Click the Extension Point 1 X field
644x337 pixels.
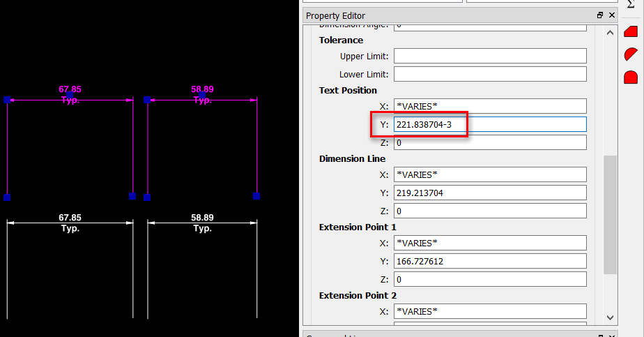click(490, 243)
